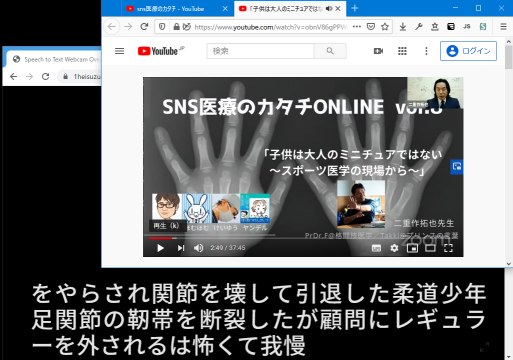Viewport: 513px width, 360px height.
Task: Click the forward arrow in the Chrome window
Action: point(29,77)
